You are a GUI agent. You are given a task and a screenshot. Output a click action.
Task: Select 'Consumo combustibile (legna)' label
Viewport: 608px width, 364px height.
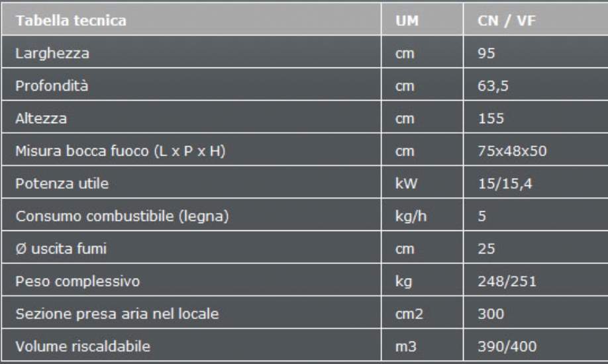point(122,216)
